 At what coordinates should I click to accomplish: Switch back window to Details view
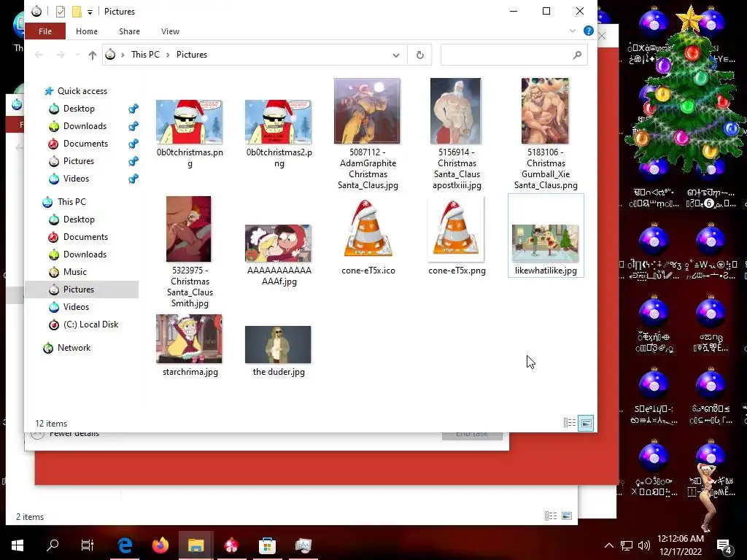551,516
